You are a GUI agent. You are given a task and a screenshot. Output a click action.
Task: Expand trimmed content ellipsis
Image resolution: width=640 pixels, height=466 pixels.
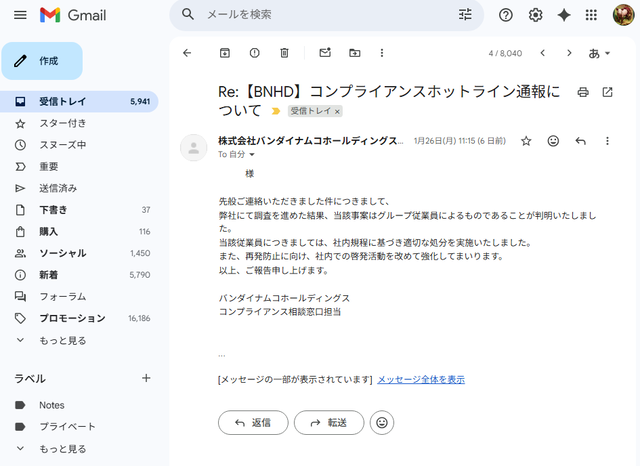click(x=222, y=355)
